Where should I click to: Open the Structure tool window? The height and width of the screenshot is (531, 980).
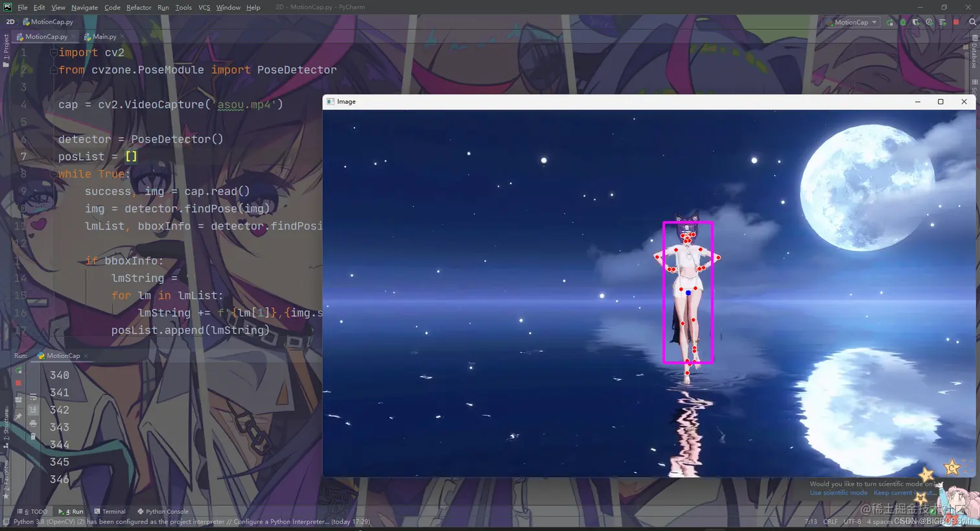(6, 428)
